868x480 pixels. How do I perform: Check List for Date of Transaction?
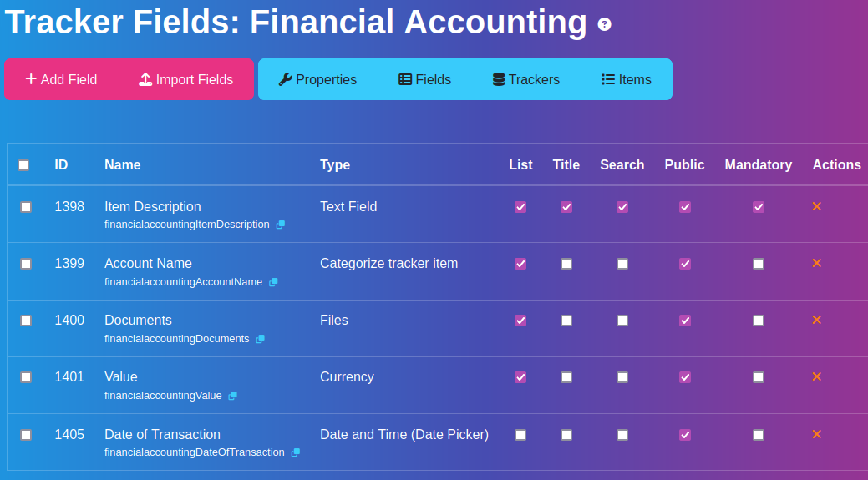520,435
